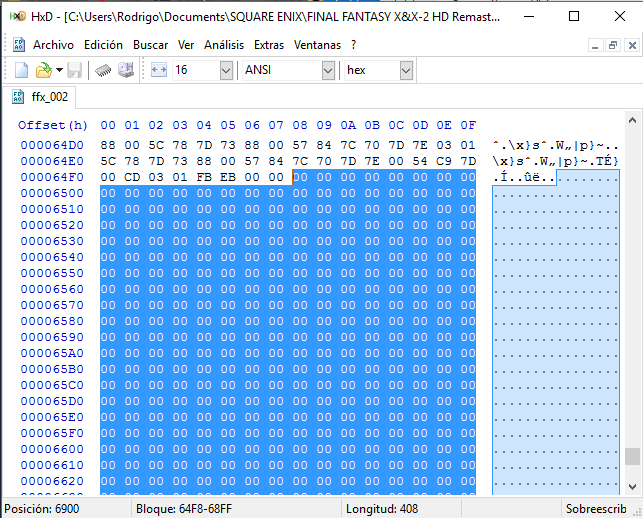Click offset row 00006500
The width and height of the screenshot is (643, 518).
[x=52, y=193]
